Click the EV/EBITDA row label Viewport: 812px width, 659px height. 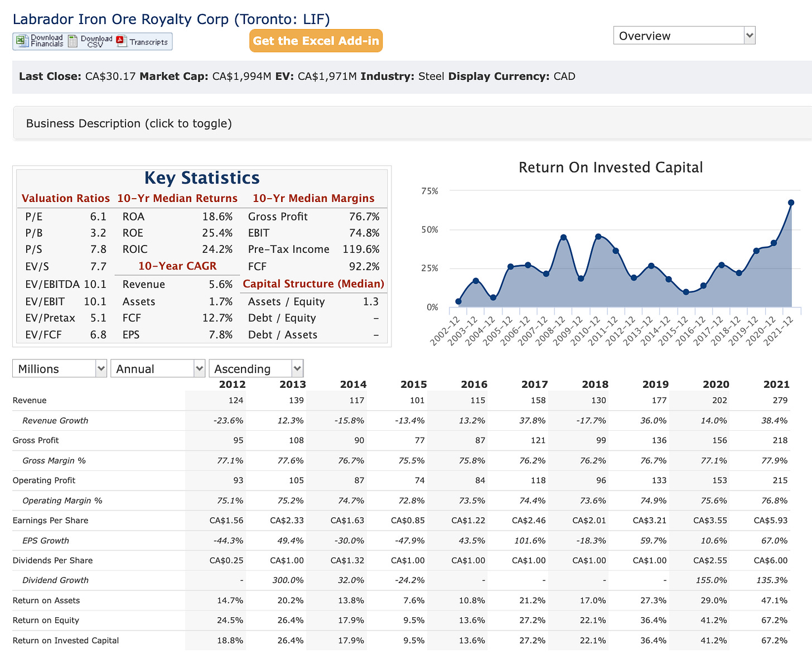coord(53,284)
